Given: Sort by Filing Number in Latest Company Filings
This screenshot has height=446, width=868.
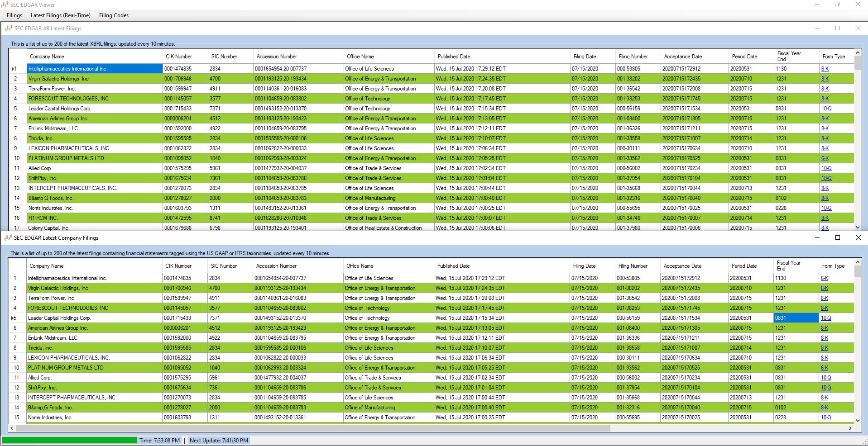Looking at the screenshot, I should (638, 266).
